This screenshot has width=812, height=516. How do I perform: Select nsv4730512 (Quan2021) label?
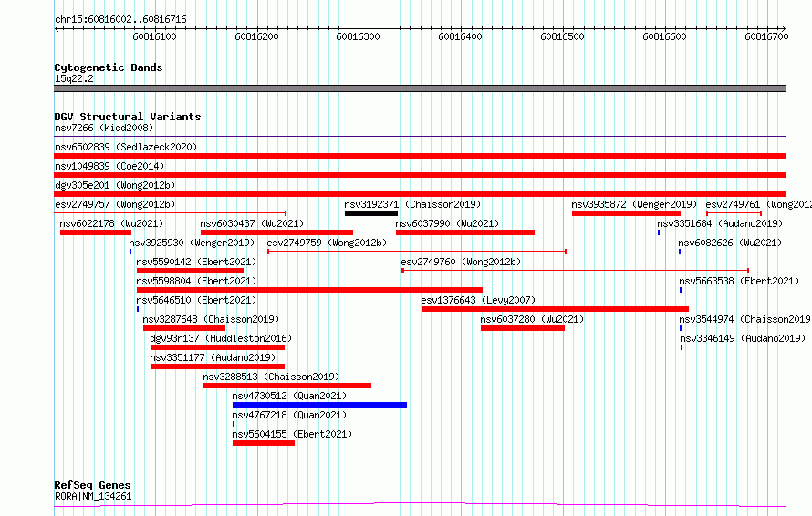[x=289, y=396]
